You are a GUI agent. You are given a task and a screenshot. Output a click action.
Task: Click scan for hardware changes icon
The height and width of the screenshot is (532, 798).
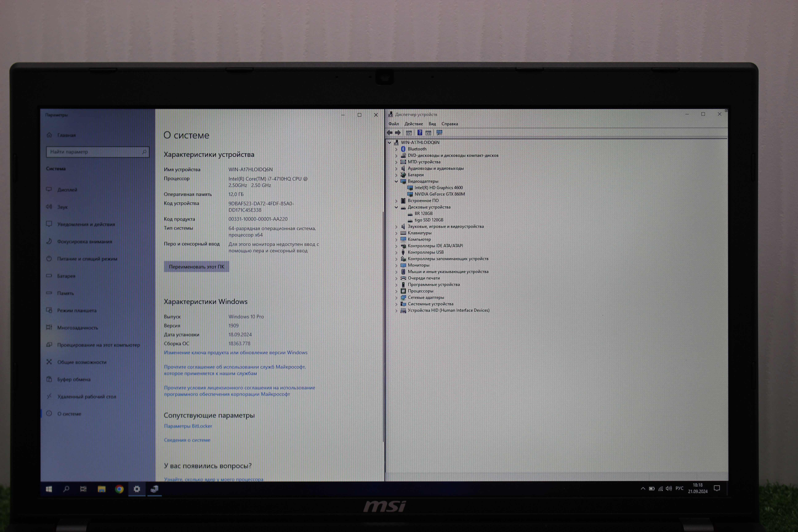439,133
